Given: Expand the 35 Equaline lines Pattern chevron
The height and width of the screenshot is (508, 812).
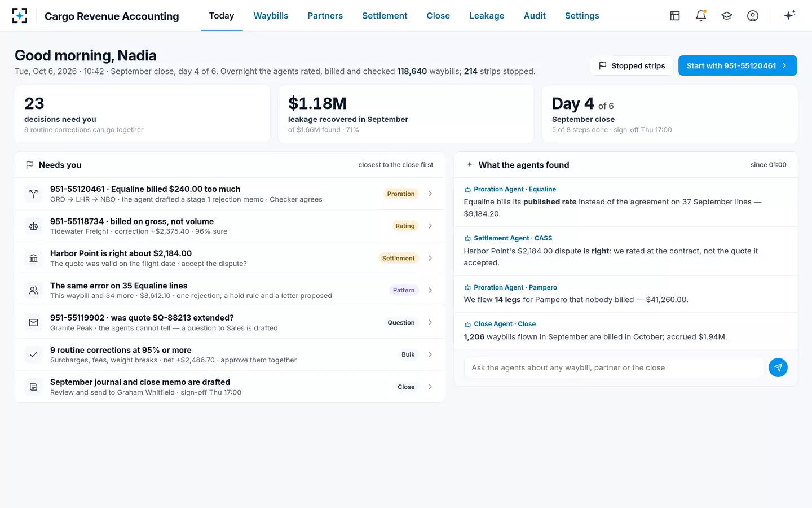Looking at the screenshot, I should coord(430,290).
